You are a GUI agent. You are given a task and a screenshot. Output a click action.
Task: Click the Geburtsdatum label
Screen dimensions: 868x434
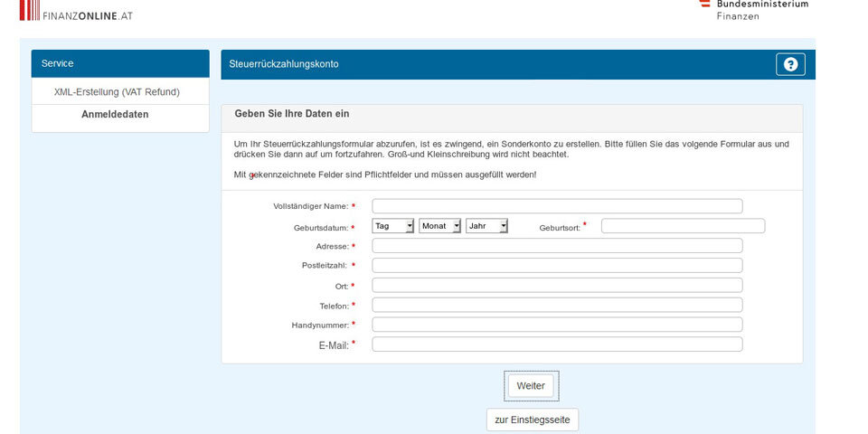click(x=322, y=228)
